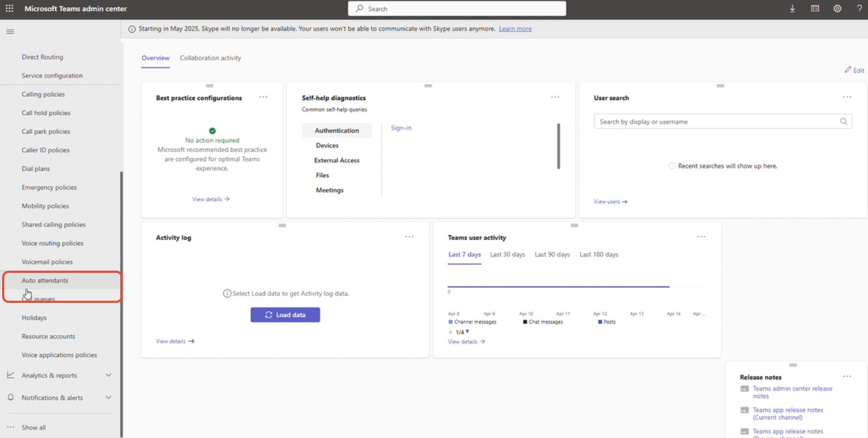Screen dimensions: 868x438
Task: Open Self-help diagnostics more options
Action: 555,97
